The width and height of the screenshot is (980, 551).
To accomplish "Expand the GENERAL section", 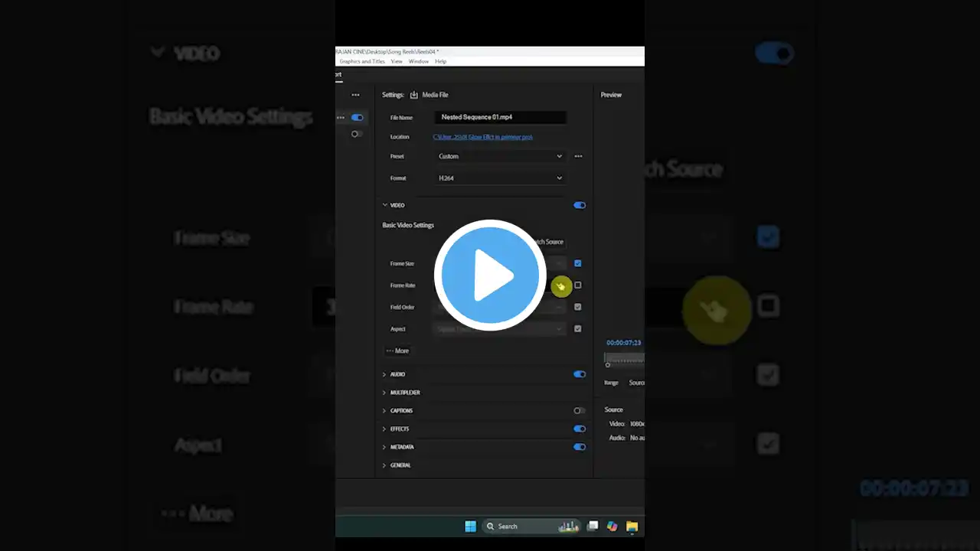I will click(384, 465).
